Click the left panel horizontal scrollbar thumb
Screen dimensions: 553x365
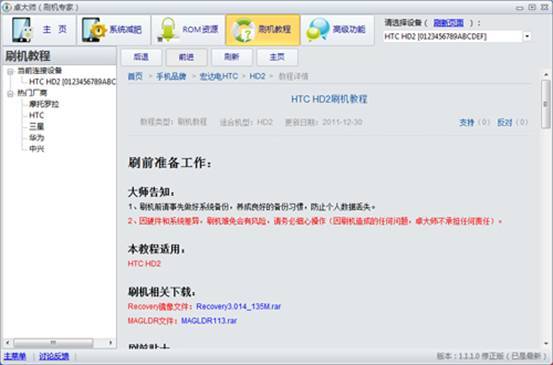point(53,342)
